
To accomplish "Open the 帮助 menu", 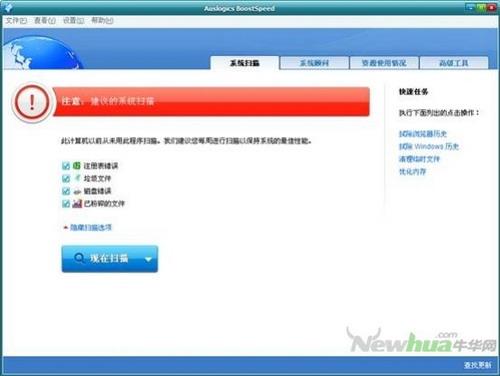I will click(x=102, y=21).
